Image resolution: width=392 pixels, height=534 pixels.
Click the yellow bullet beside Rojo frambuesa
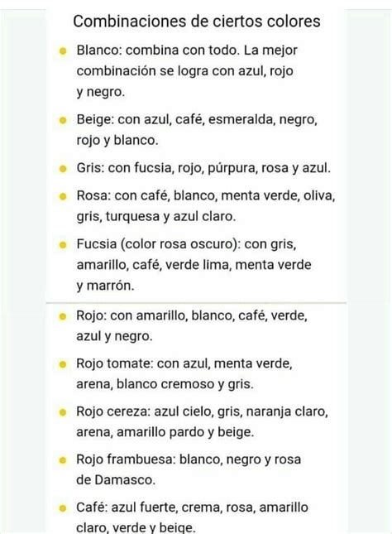pos(63,460)
